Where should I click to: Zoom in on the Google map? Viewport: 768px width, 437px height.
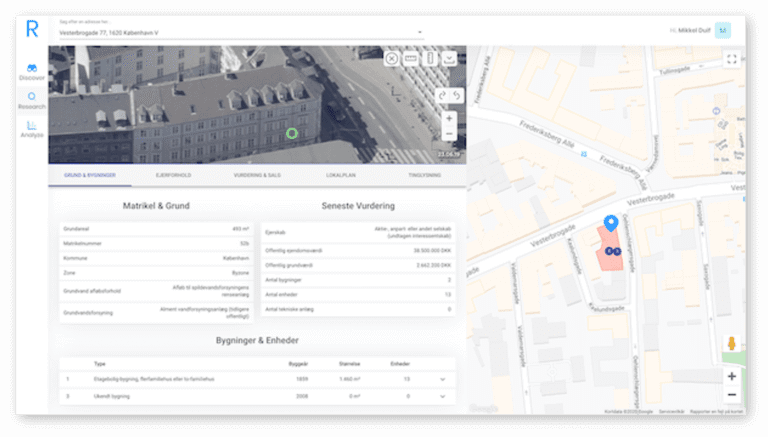731,376
